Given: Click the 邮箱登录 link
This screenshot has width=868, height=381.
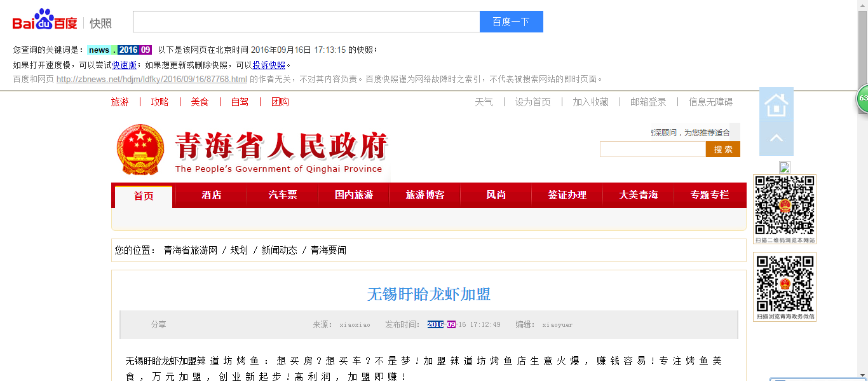Looking at the screenshot, I should click(649, 102).
